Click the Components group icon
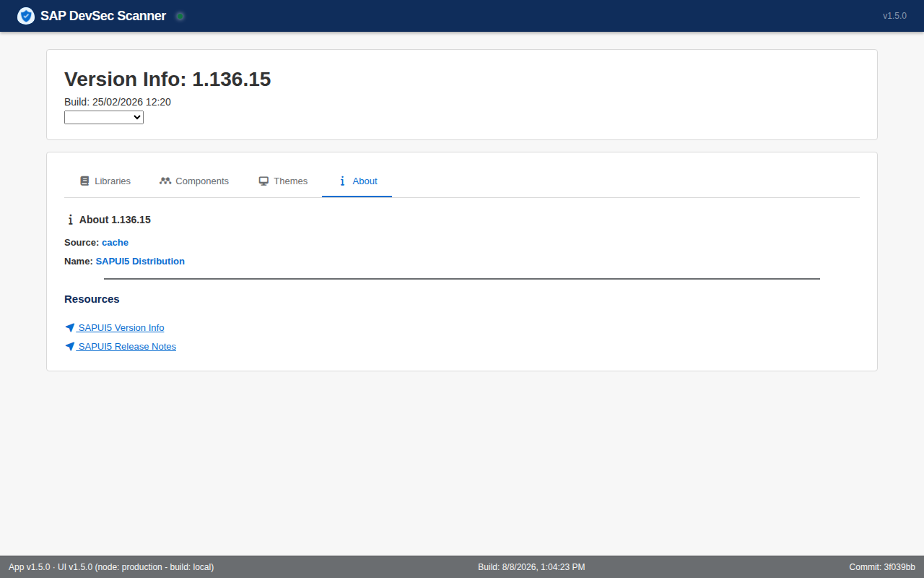The image size is (924, 578). click(165, 181)
